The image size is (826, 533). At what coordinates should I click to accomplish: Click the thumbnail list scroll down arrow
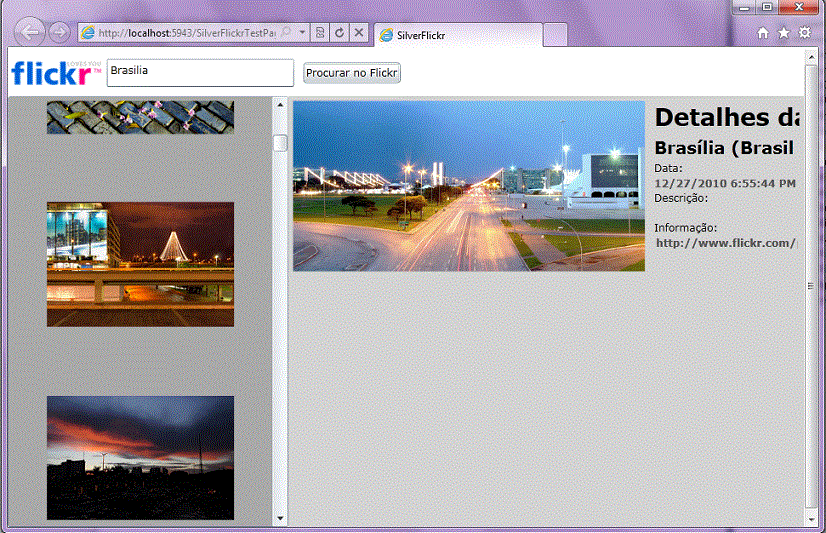[280, 518]
